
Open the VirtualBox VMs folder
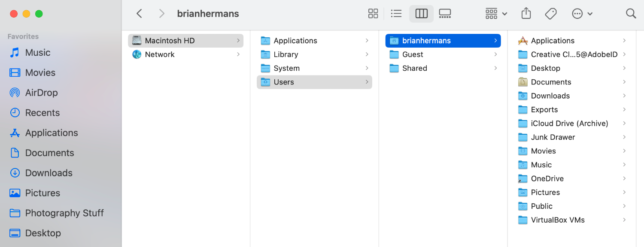pos(572,220)
